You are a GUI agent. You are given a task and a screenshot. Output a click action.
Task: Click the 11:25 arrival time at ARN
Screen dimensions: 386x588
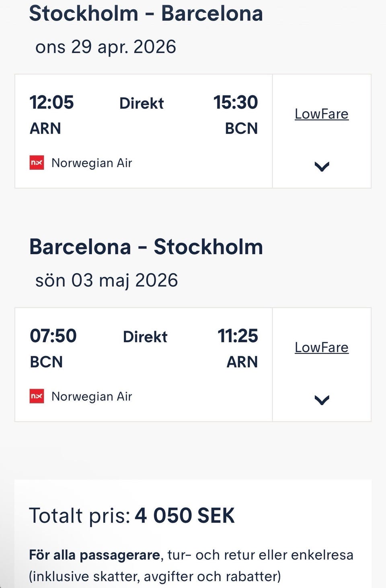pyautogui.click(x=237, y=336)
